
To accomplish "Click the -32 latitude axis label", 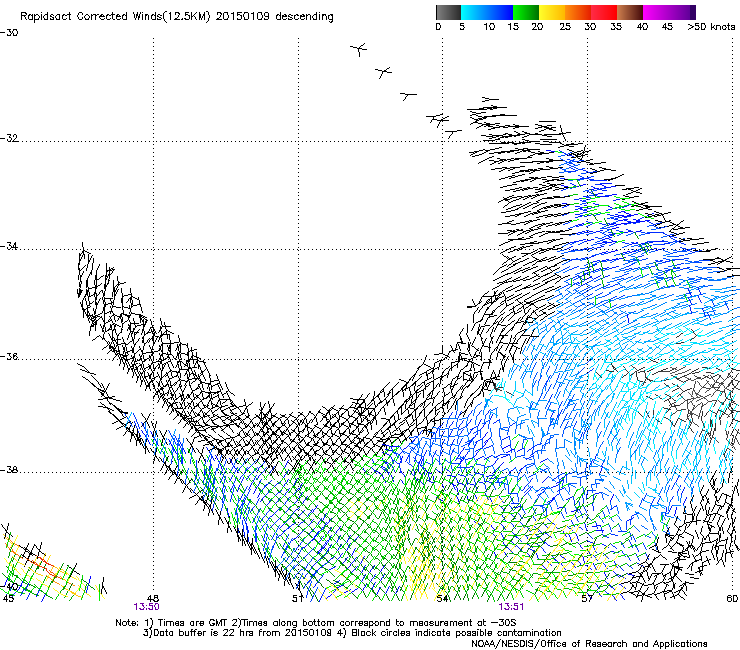I will pos(9,138).
